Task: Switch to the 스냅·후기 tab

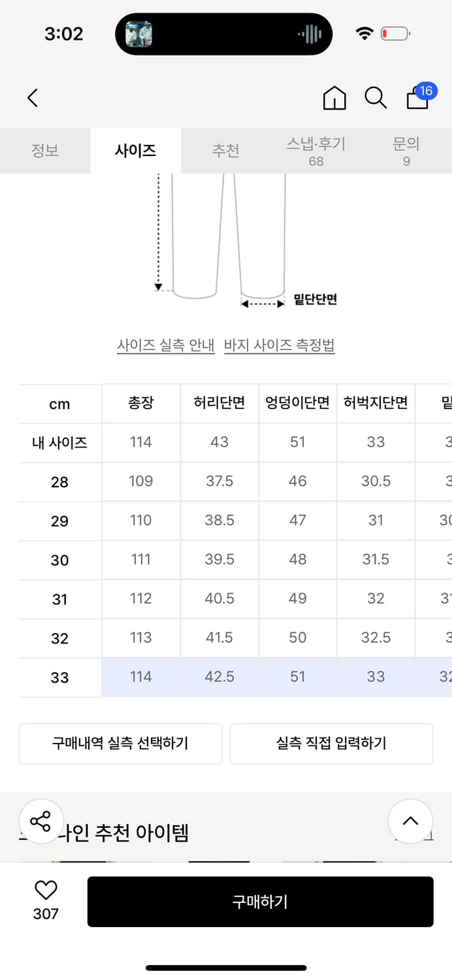Action: click(316, 150)
